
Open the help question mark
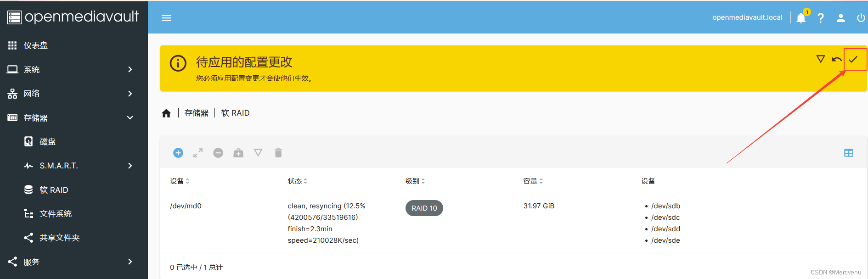click(x=821, y=18)
